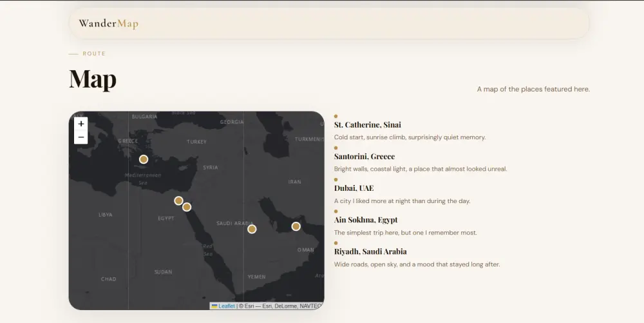Click the Riyadh marker in Saudi Arabia
644x323 pixels.
pyautogui.click(x=252, y=229)
